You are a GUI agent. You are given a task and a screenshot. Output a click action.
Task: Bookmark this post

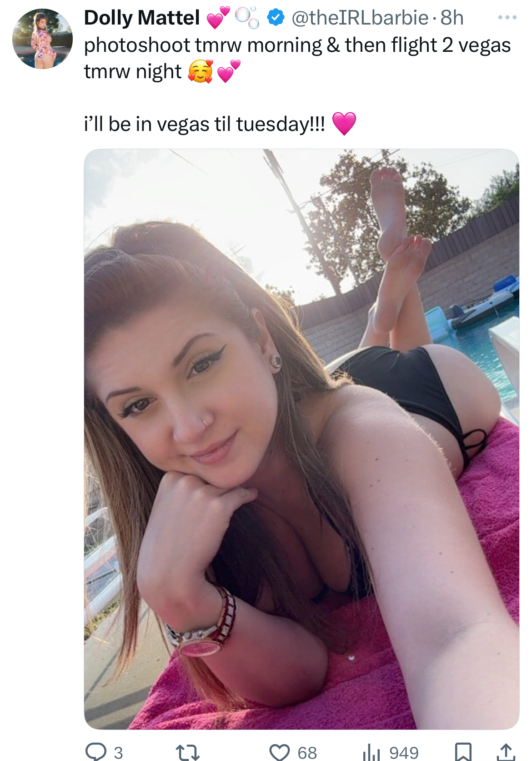(463, 752)
